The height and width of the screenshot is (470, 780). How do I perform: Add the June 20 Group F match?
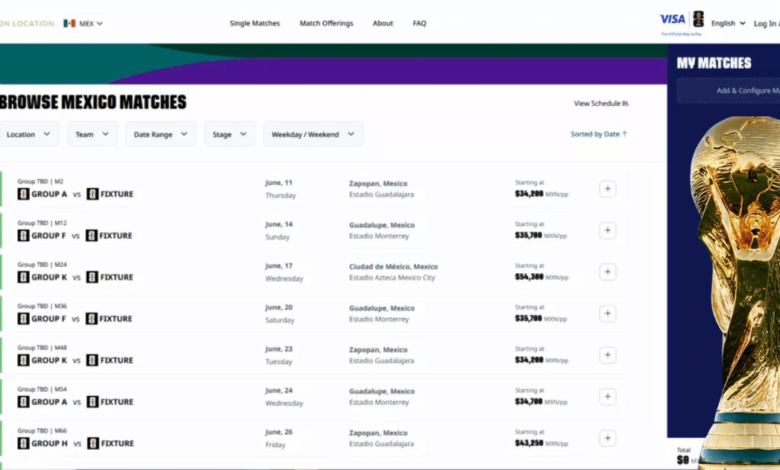point(607,313)
